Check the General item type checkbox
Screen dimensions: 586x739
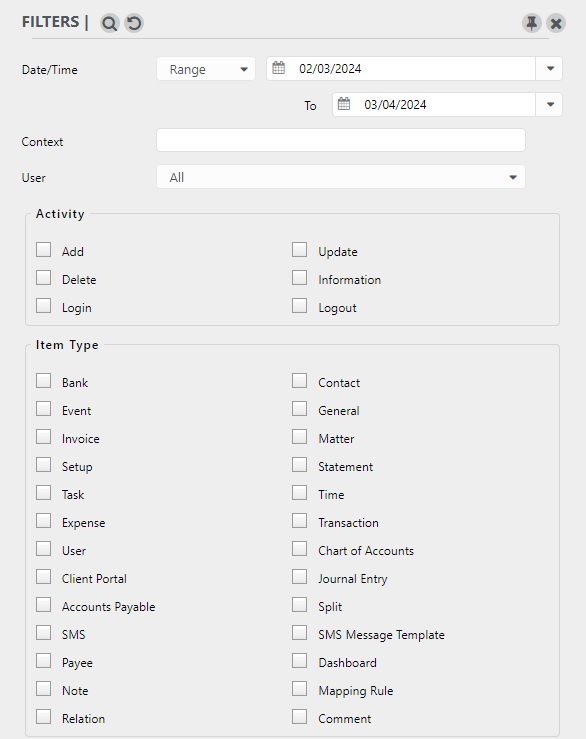click(x=299, y=409)
